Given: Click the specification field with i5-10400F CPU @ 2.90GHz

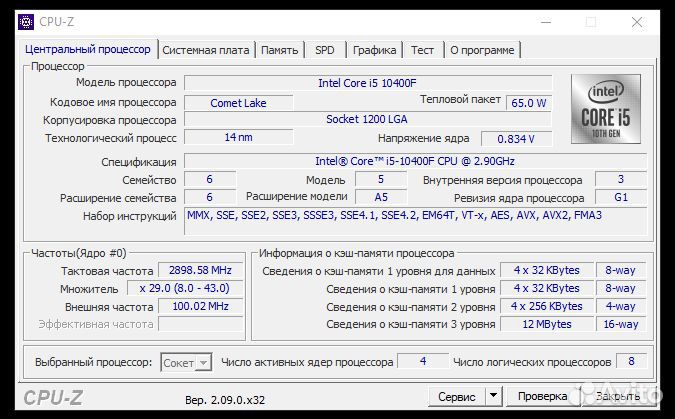Looking at the screenshot, I should (x=415, y=161).
